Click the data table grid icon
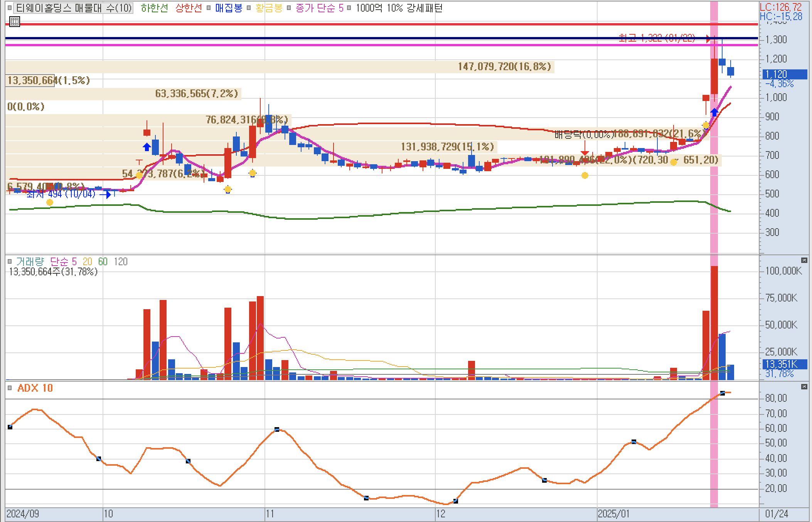This screenshot has height=522, width=812. [x=14, y=22]
